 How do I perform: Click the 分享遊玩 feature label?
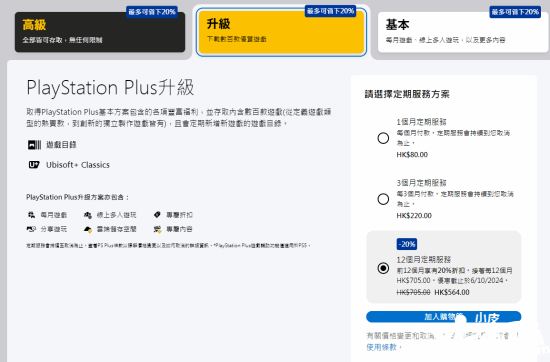pos(54,229)
